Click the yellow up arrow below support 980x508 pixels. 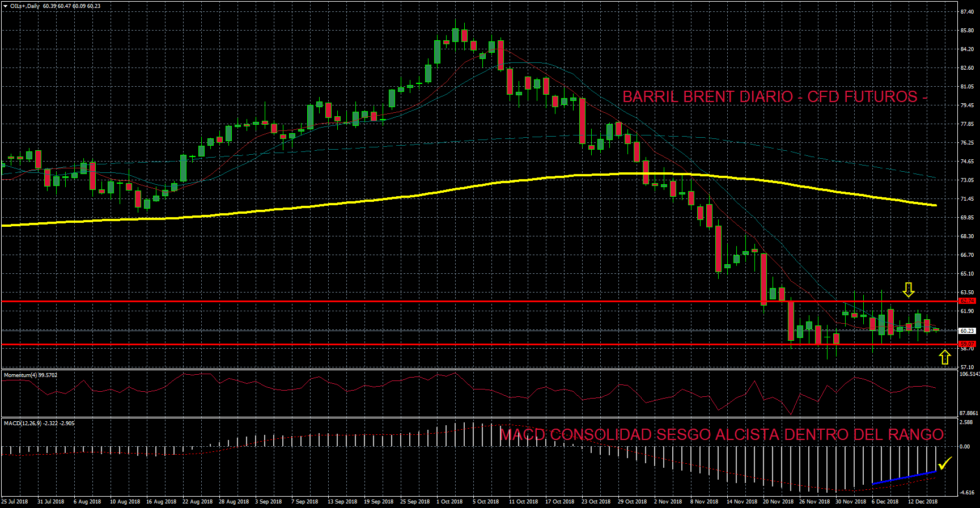point(944,357)
